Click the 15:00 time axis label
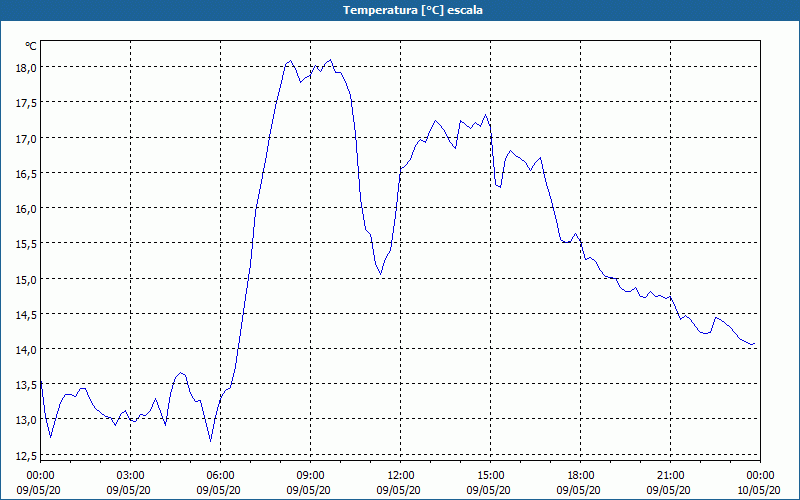The image size is (800, 500). click(x=491, y=476)
